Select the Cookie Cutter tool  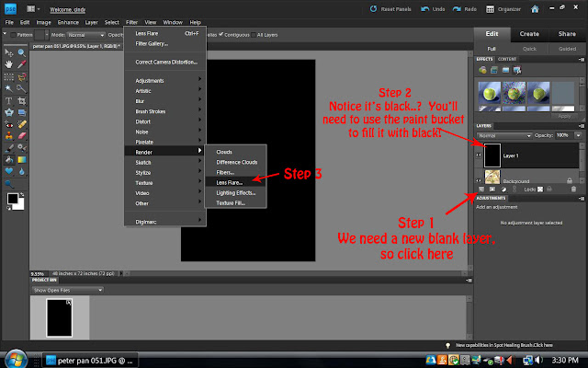[x=8, y=112]
